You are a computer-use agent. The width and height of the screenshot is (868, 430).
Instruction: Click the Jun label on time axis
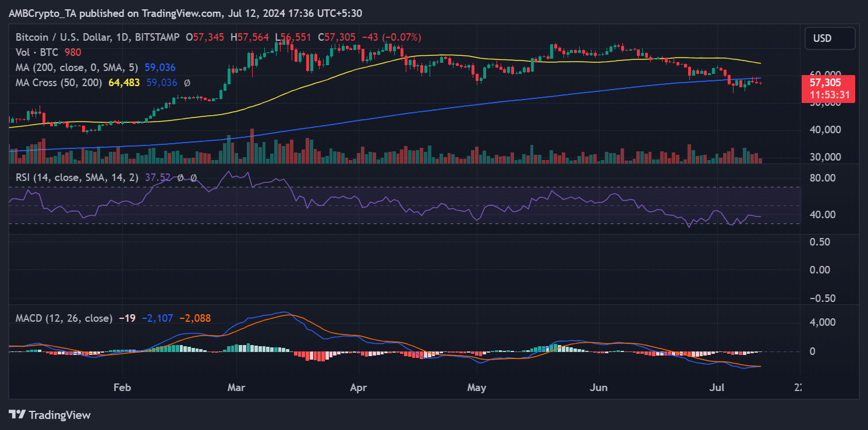coord(599,387)
